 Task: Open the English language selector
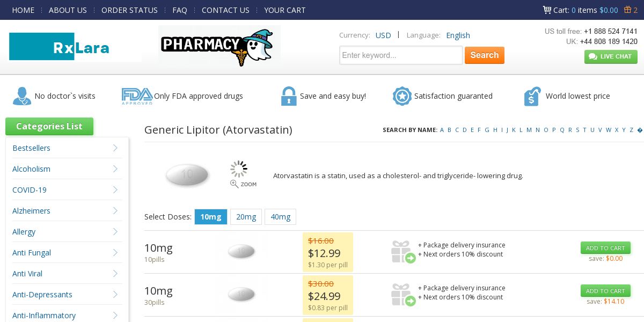[458, 35]
